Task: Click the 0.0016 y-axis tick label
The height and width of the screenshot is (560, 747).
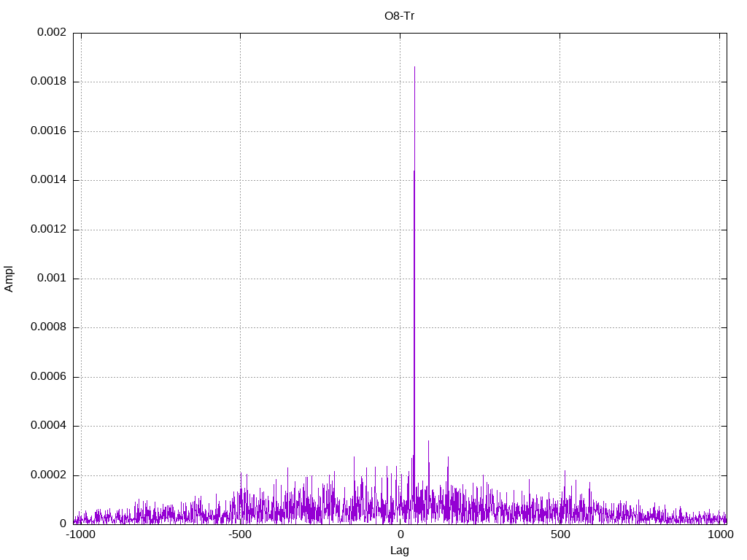Action: coord(48,131)
